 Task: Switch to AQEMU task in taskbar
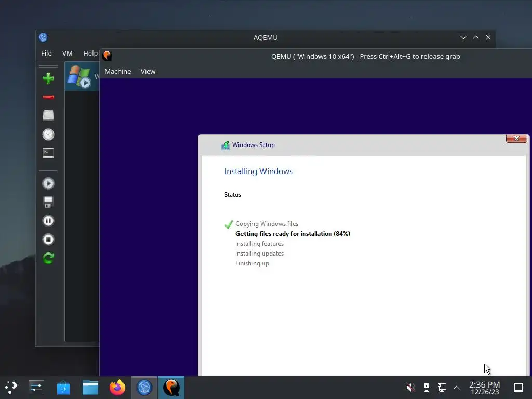pos(144,388)
